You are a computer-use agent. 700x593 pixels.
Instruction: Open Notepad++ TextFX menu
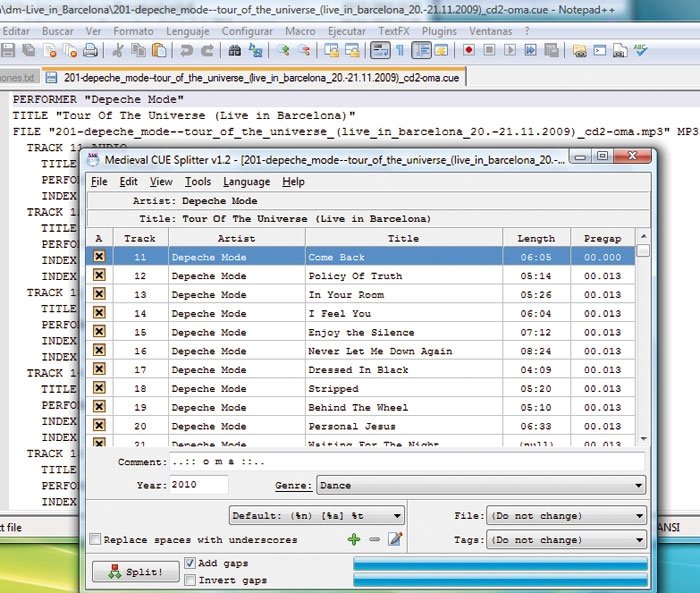pyautogui.click(x=394, y=31)
